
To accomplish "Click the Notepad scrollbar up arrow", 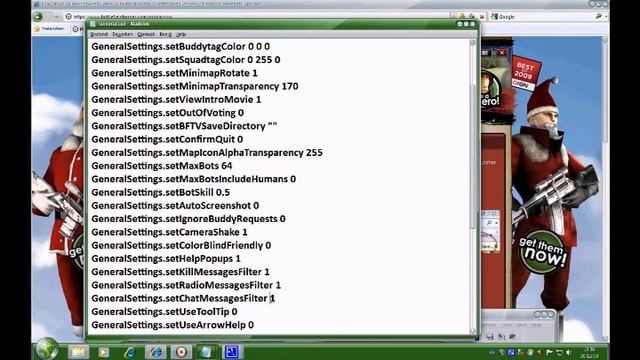I will tap(473, 42).
